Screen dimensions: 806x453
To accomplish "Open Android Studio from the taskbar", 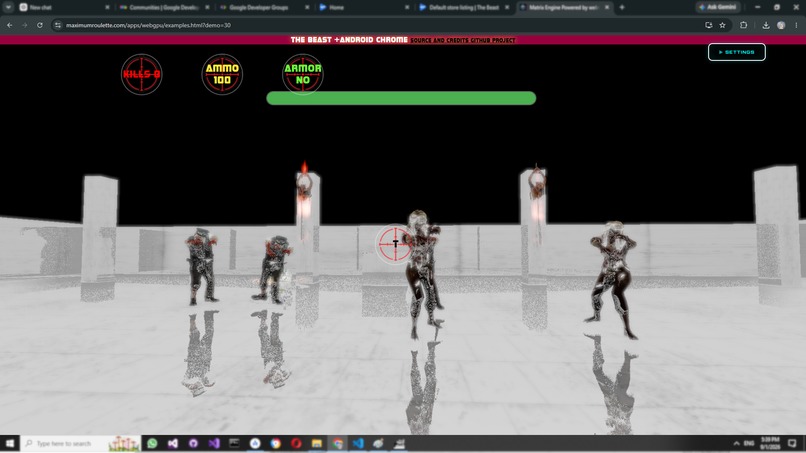I will (x=255, y=443).
